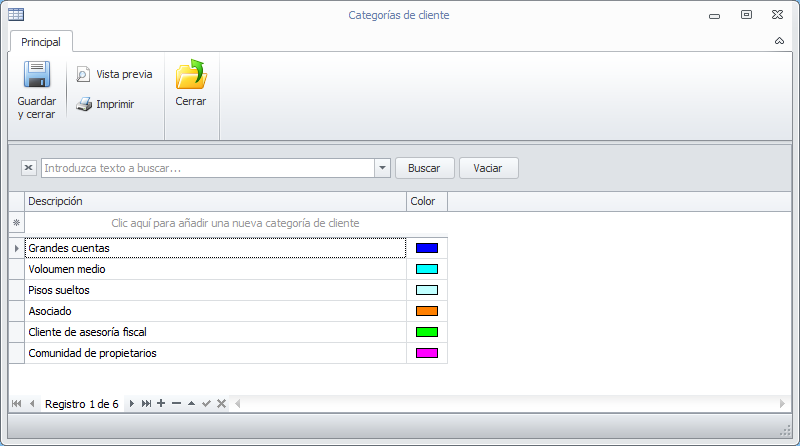Click the horizontal scrollbar right arrow
Image resolution: width=800 pixels, height=446 pixels.
[x=782, y=404]
